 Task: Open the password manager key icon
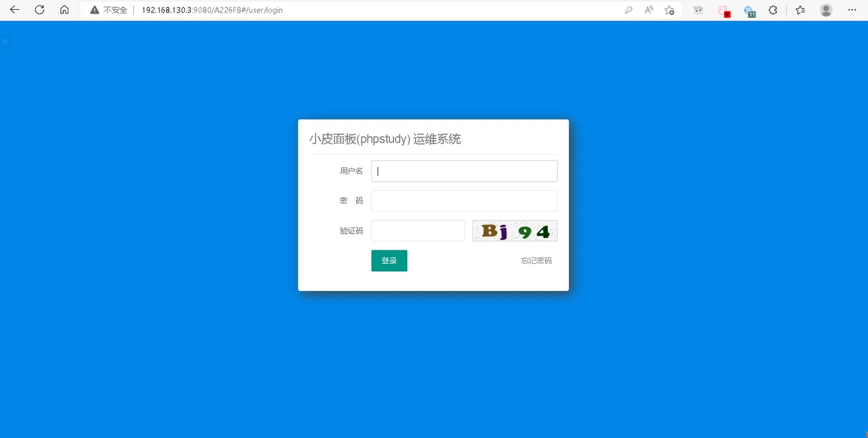[x=628, y=10]
